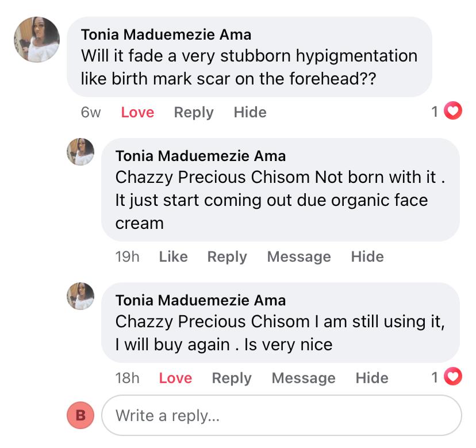Reply to the 6w comment
Screen dimensions: 476x448
click(x=194, y=112)
